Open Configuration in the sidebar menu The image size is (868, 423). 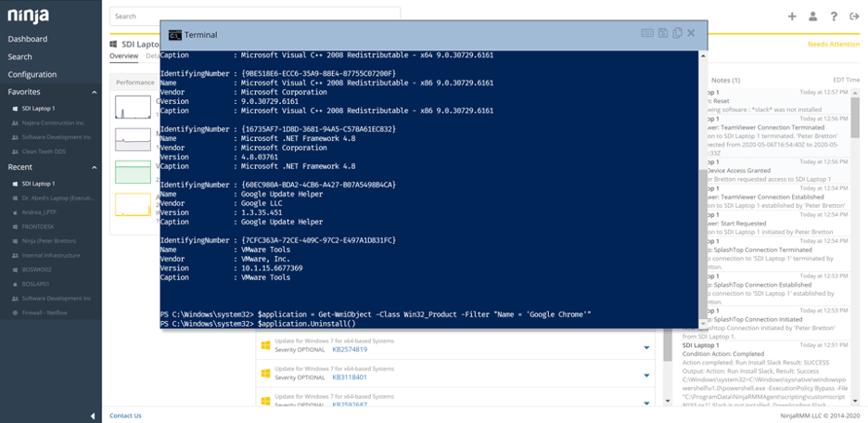coord(32,74)
